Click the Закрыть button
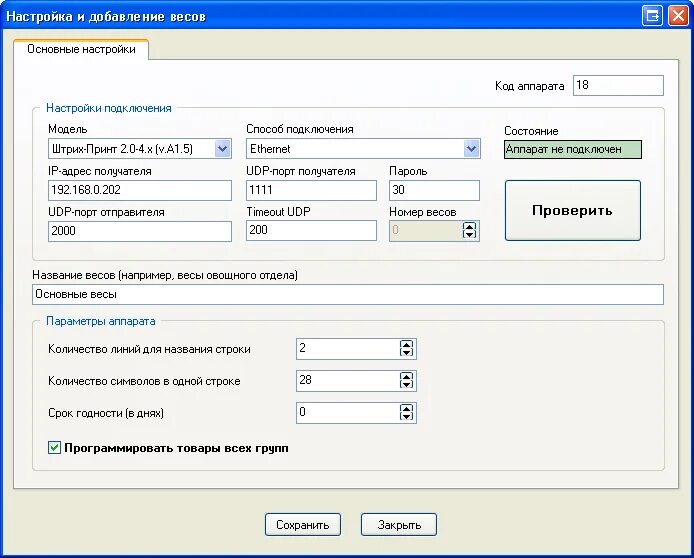The height and width of the screenshot is (558, 694). tap(399, 525)
